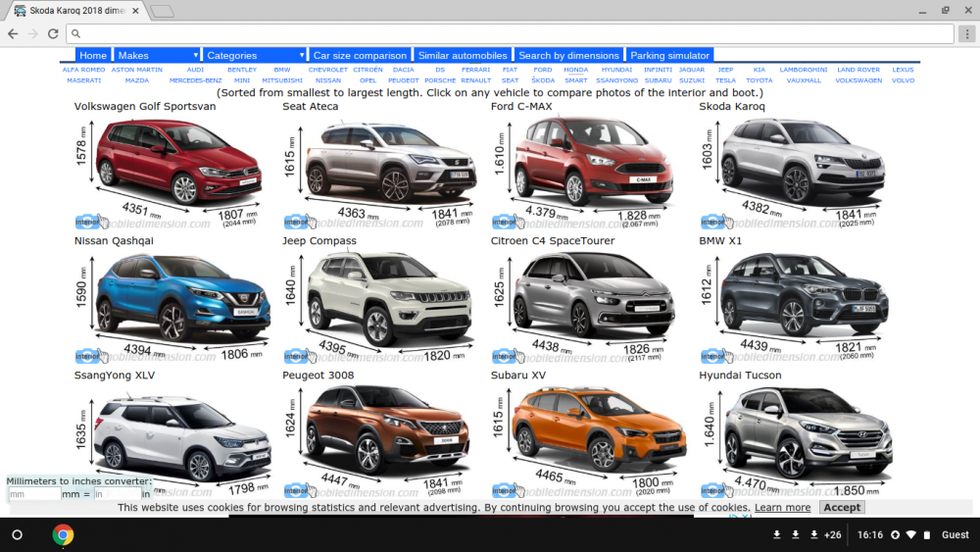This screenshot has width=980, height=552.
Task: Open a new tab button
Action: coord(162,11)
